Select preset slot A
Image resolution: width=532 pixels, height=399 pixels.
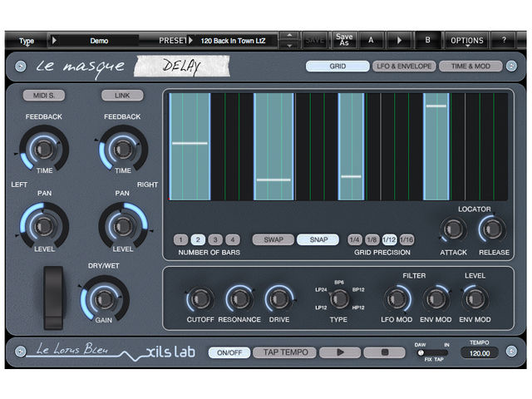372,41
